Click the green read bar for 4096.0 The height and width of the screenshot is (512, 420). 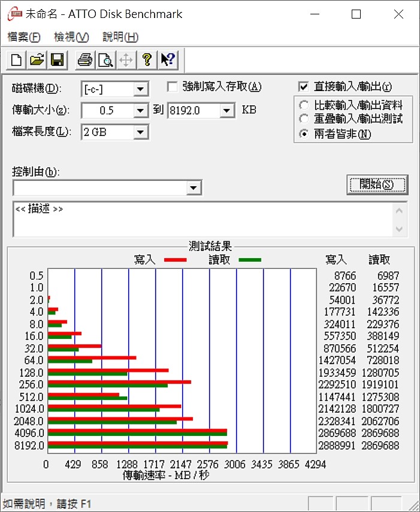[137, 434]
